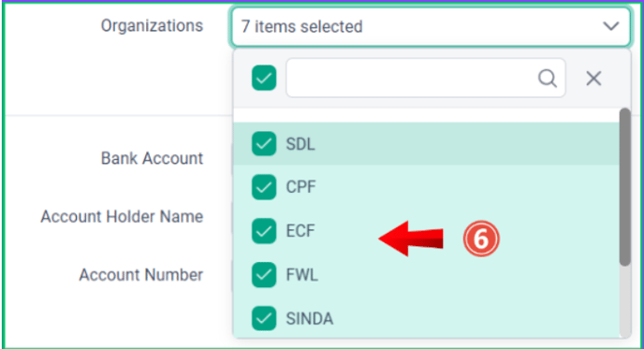Click the dropdown list scrollbar thumb
Image resolution: width=644 pixels, height=349 pixels.
tap(624, 187)
